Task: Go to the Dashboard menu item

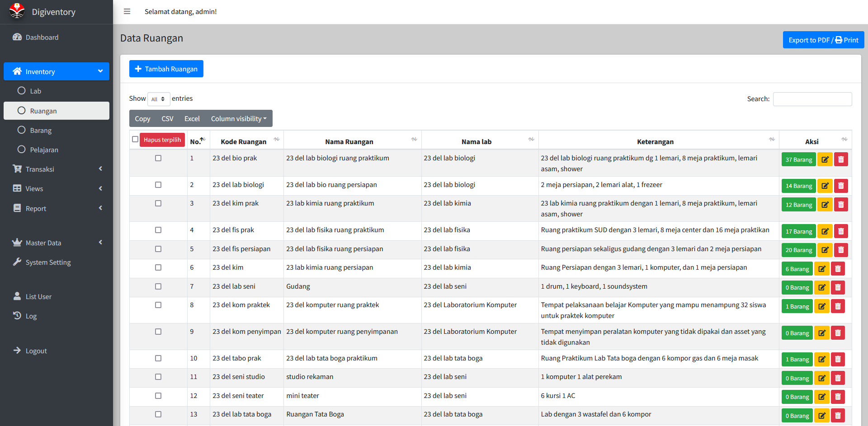Action: pyautogui.click(x=42, y=37)
